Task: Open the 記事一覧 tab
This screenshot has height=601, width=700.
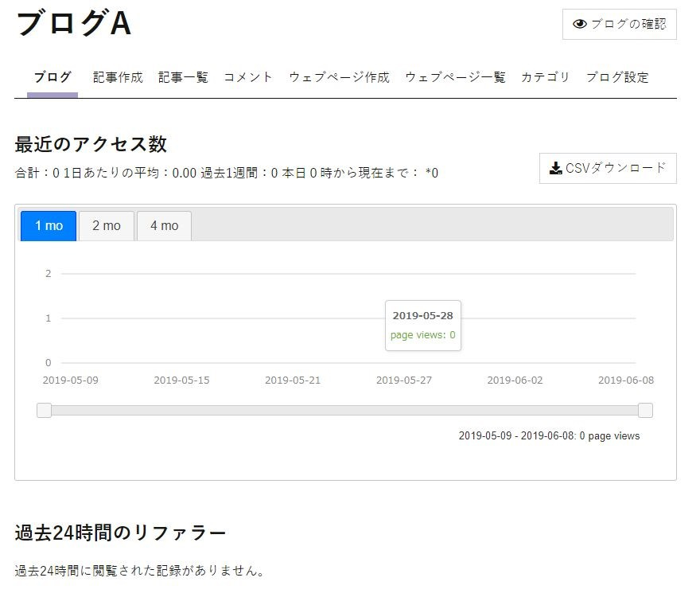Action: [x=183, y=77]
